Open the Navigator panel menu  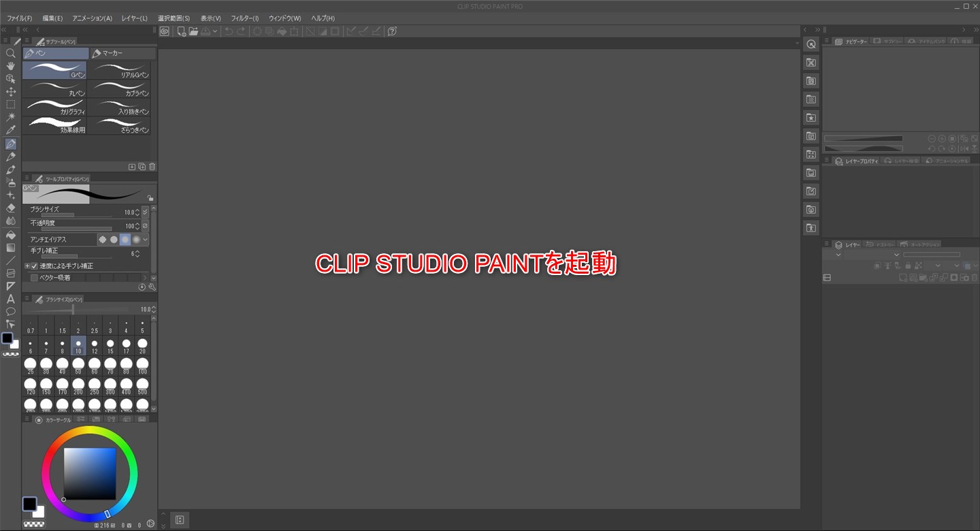click(826, 42)
